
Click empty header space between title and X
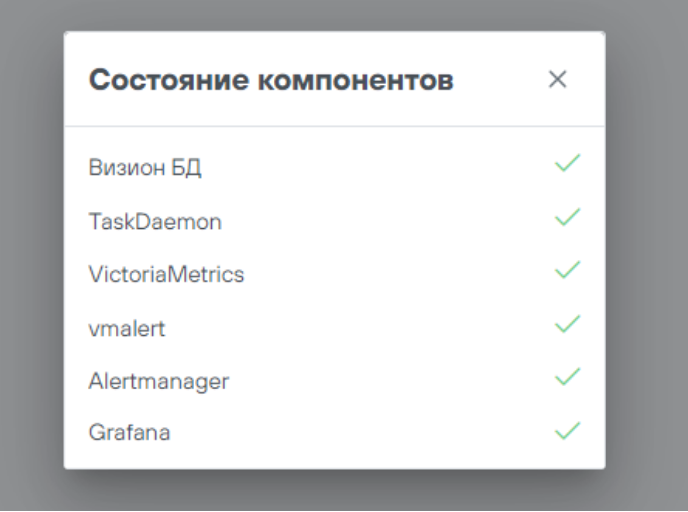498,80
